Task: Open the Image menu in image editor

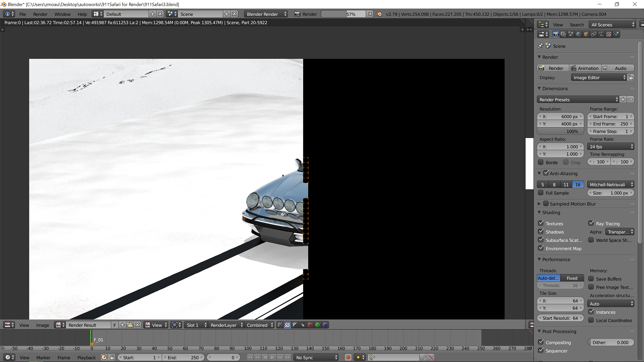Action: pyautogui.click(x=42, y=325)
